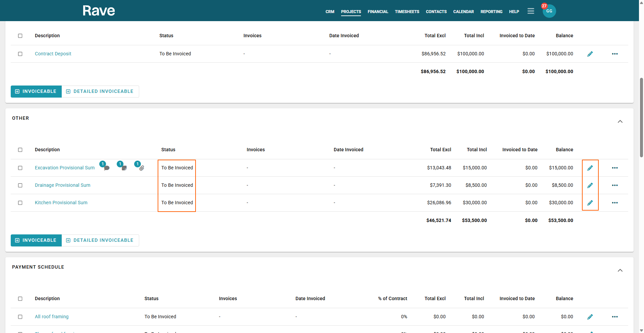644x333 pixels.
Task: Click the page vertical scrollbar
Action: [x=641, y=117]
